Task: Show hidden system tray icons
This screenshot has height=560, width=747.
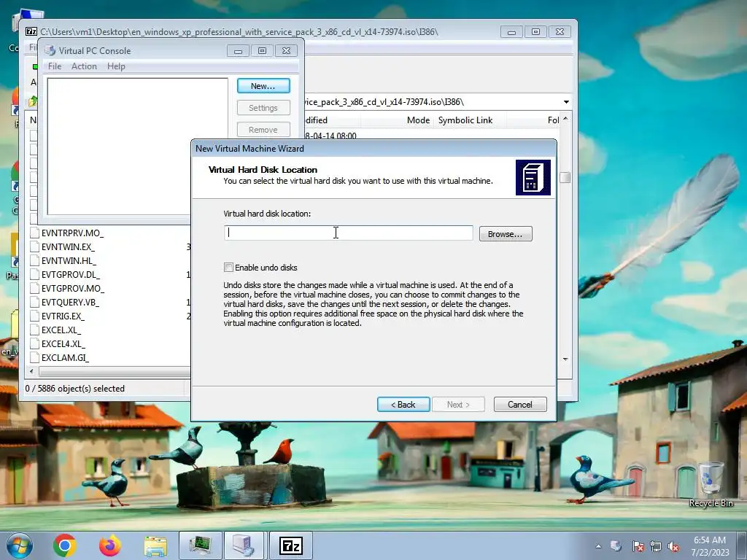Action: (x=598, y=546)
